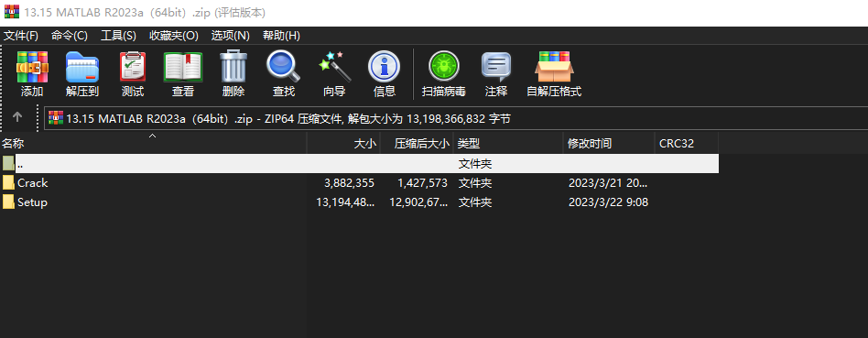868x338 pixels.
Task: Click Crack modified date 2023/3/21
Action: (608, 183)
